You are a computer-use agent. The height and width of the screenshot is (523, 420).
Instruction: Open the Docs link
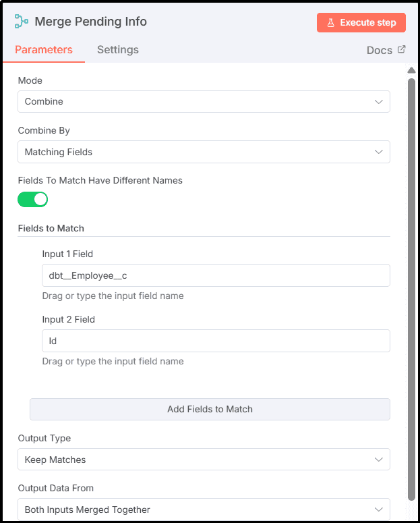click(380, 51)
